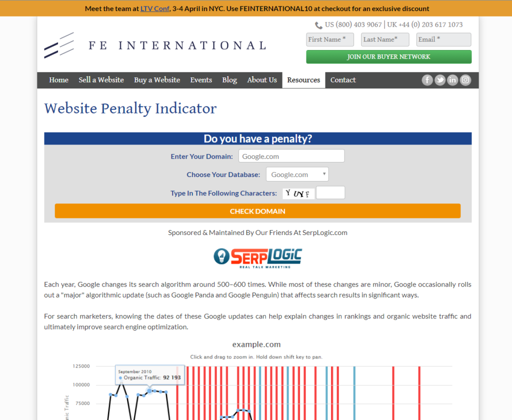This screenshot has height=420, width=512.
Task: Click the phone icon beside US number
Action: coord(318,25)
